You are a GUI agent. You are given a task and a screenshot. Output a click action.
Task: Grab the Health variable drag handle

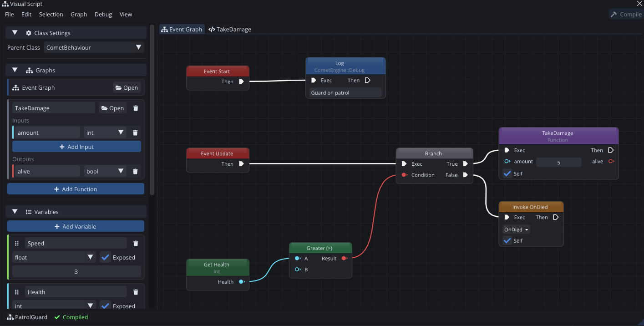(x=17, y=292)
